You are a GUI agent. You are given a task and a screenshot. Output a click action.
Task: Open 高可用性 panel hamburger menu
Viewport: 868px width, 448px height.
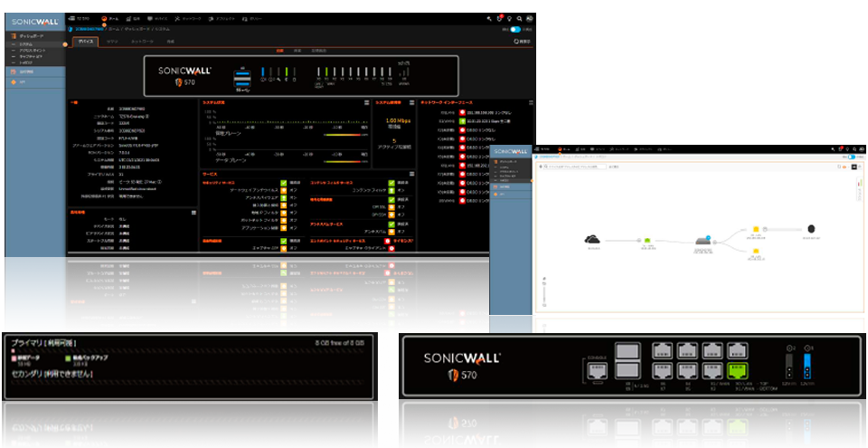pos(193,213)
